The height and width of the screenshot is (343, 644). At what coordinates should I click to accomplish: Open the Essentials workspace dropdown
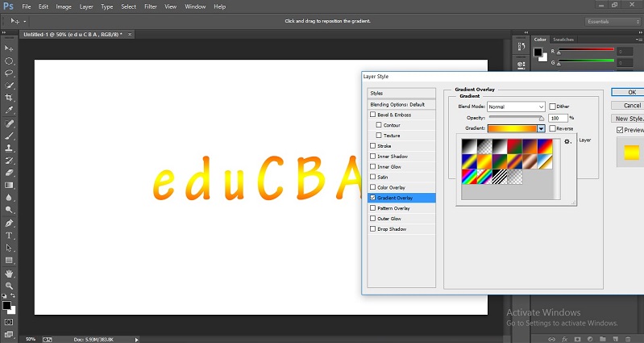[x=613, y=21]
